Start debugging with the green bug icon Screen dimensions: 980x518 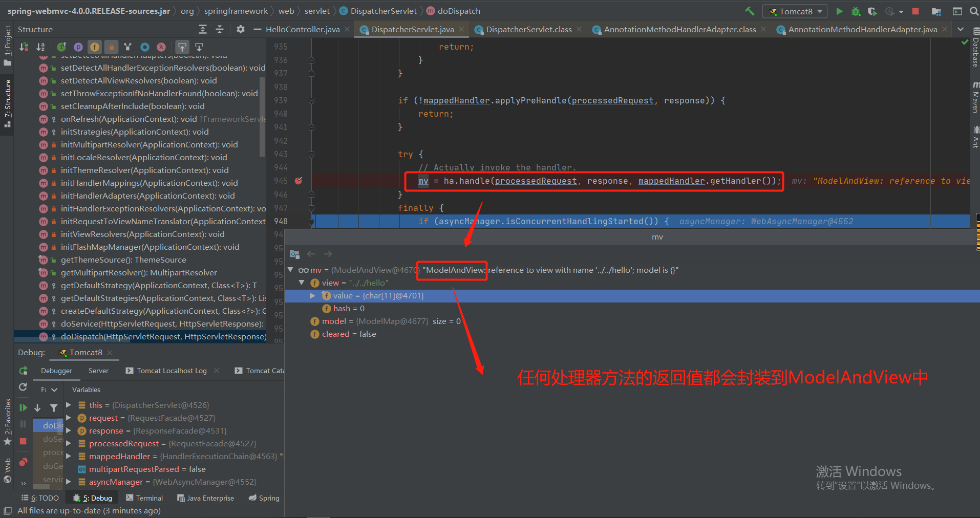(856, 11)
